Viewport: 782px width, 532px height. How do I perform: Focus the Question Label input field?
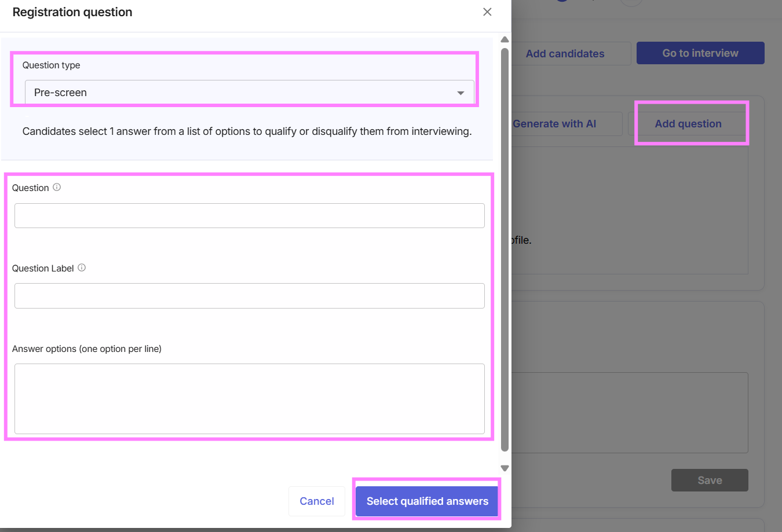tap(250, 296)
